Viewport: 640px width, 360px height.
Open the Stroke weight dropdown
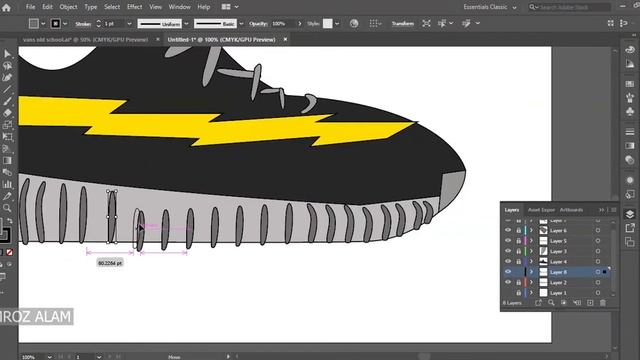tap(129, 24)
